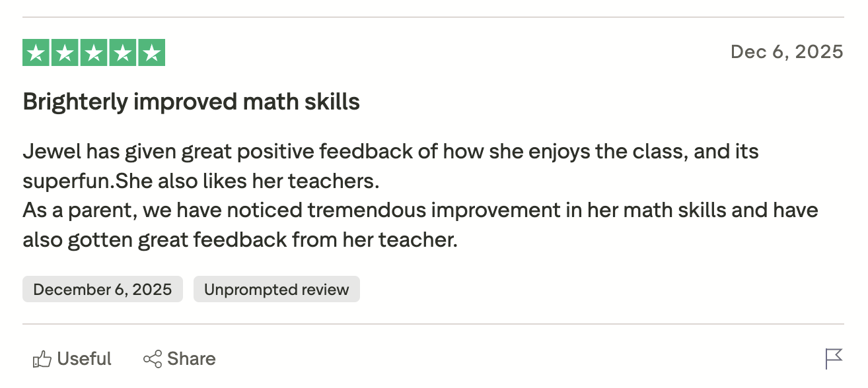Open the Brighterly improved math skills title
Image resolution: width=868 pixels, height=388 pixels.
(x=192, y=102)
